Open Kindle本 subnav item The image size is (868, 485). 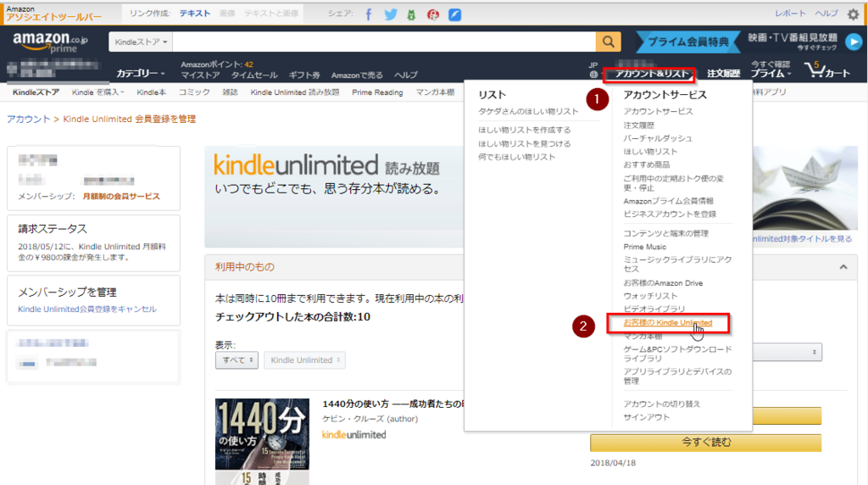[x=151, y=92]
